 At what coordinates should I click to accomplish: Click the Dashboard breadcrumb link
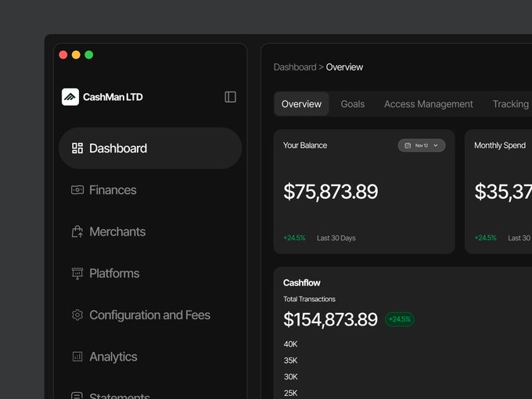tap(295, 67)
